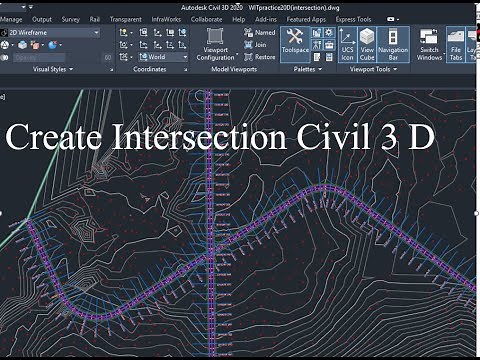Click the UCS icon with yellow origin dot
Viewport: 480px width, 360px height.
coord(123,32)
